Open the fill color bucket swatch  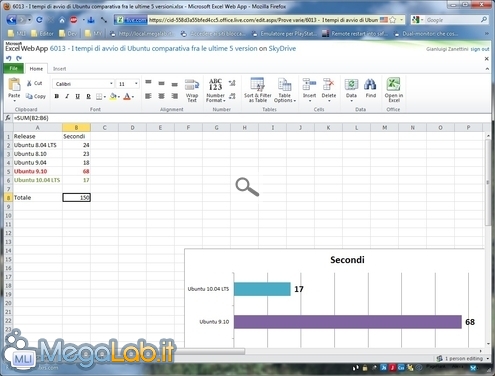tap(113, 96)
